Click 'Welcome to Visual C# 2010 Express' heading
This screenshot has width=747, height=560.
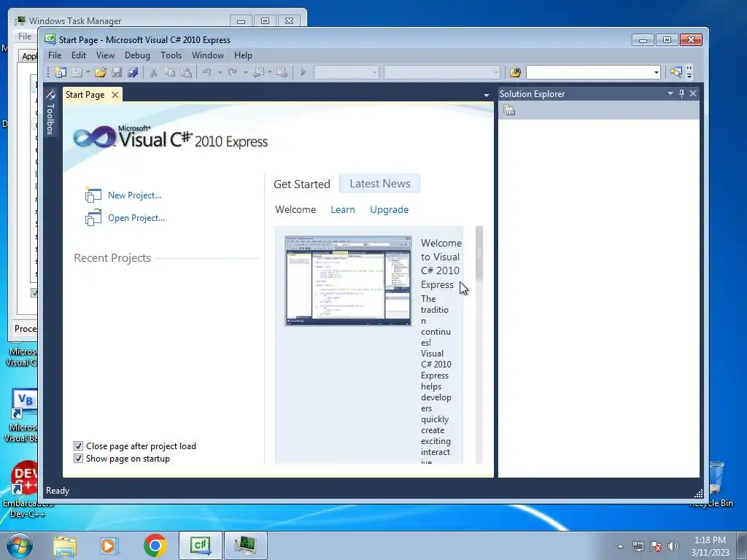(441, 264)
